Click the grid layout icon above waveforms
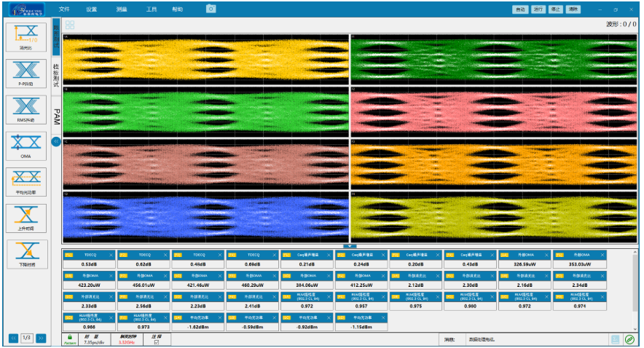The image size is (644, 348). [70, 25]
